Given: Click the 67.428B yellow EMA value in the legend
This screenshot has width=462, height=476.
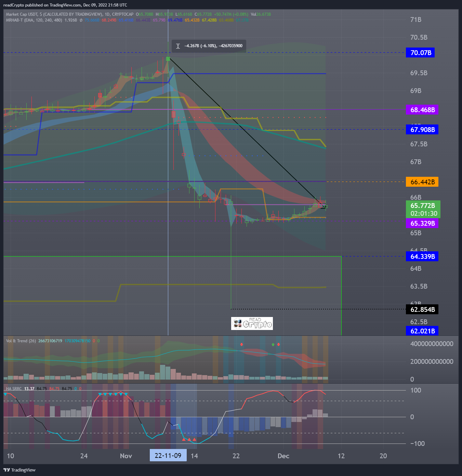Looking at the screenshot, I should pos(209,20).
